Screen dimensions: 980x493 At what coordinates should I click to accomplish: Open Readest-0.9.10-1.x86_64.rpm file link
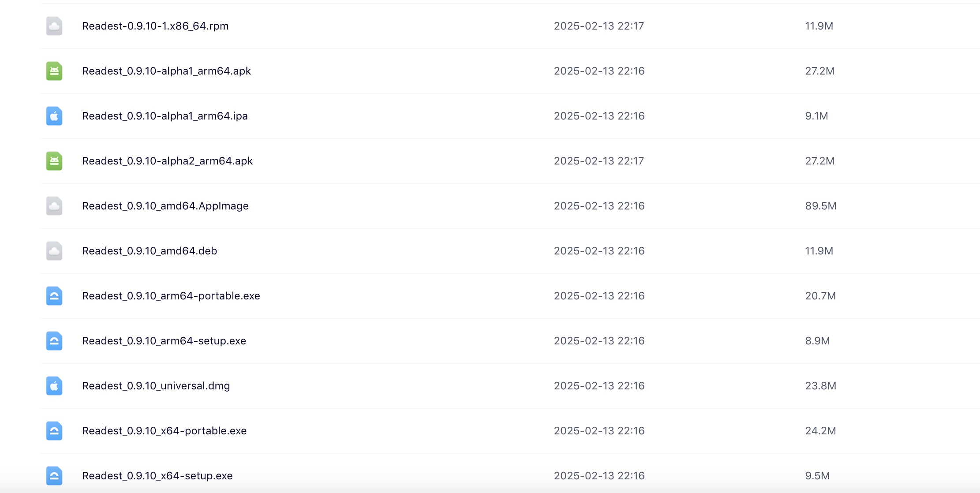click(x=155, y=26)
